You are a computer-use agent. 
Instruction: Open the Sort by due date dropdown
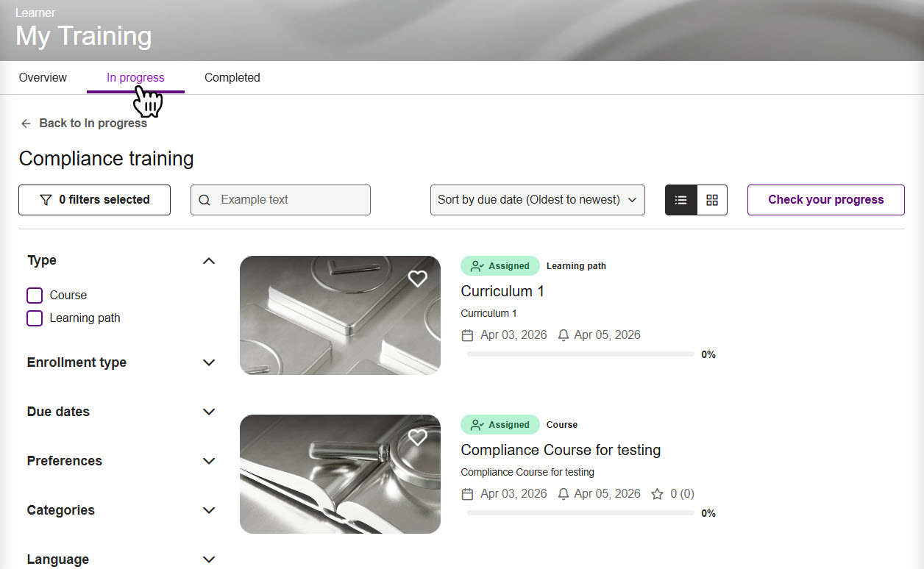[x=537, y=200]
